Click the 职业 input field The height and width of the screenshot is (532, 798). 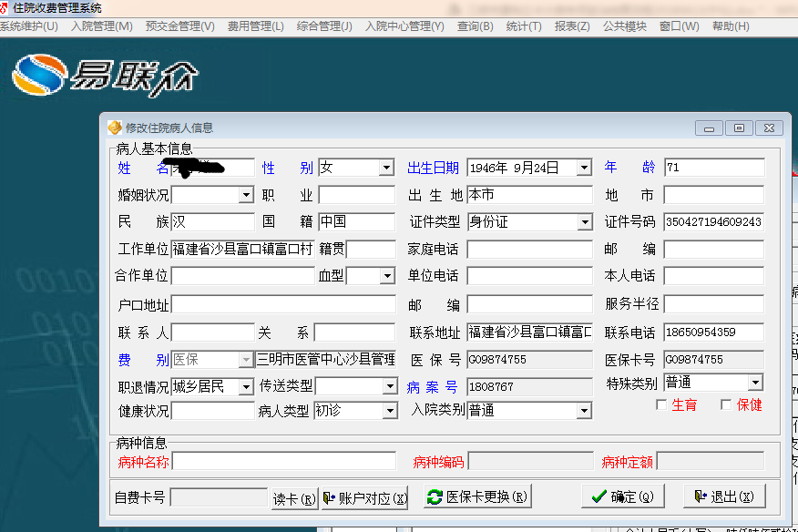pos(357,195)
